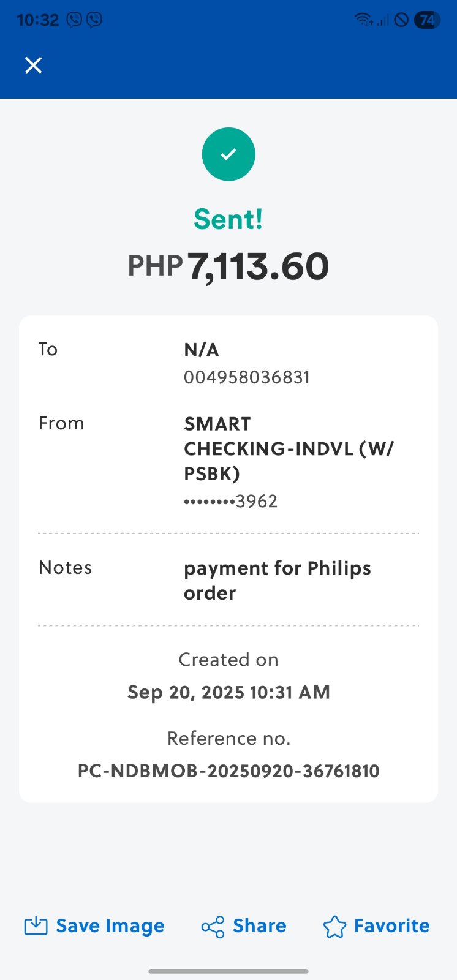The width and height of the screenshot is (457, 980).
Task: Tap the Sep 20, 2025 creation date
Action: click(228, 692)
